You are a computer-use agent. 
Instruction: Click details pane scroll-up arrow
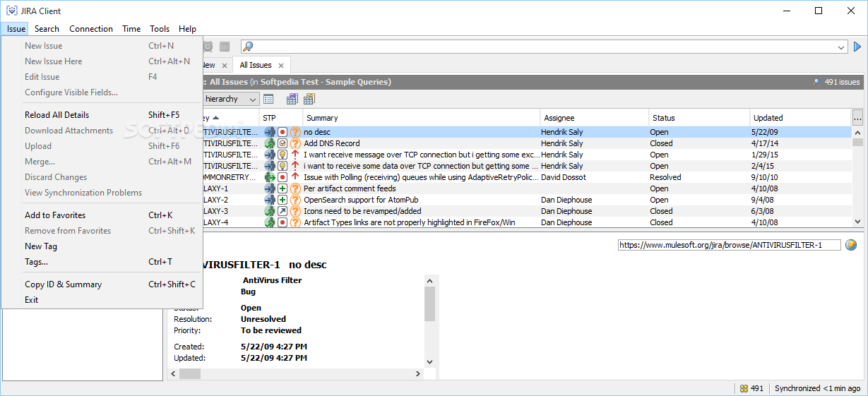(x=429, y=280)
